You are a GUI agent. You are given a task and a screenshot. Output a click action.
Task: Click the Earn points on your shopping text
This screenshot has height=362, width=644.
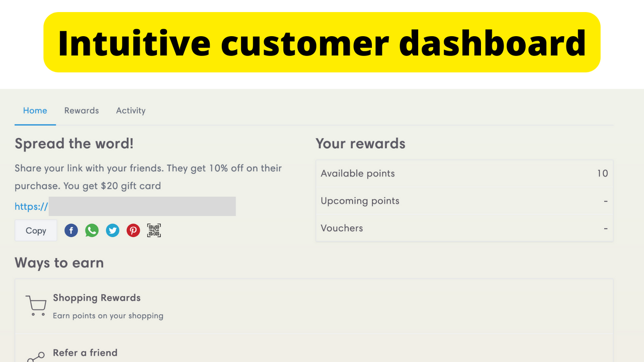tap(108, 316)
